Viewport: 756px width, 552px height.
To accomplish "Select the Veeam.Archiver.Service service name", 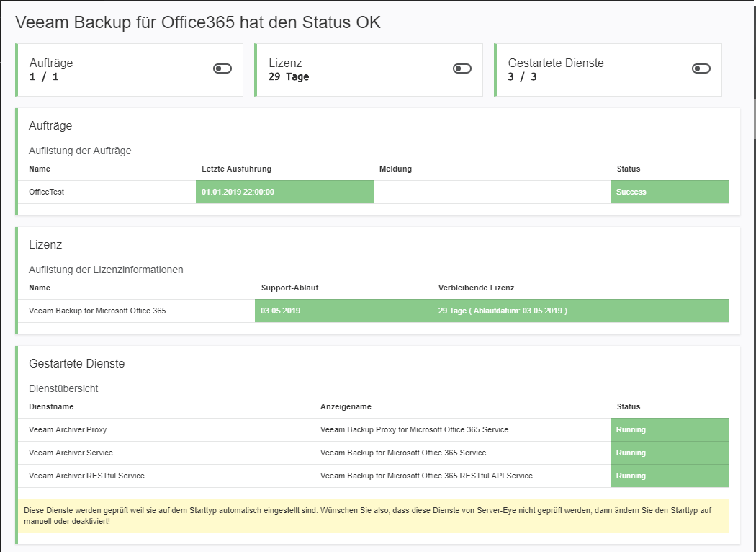I will [x=71, y=453].
